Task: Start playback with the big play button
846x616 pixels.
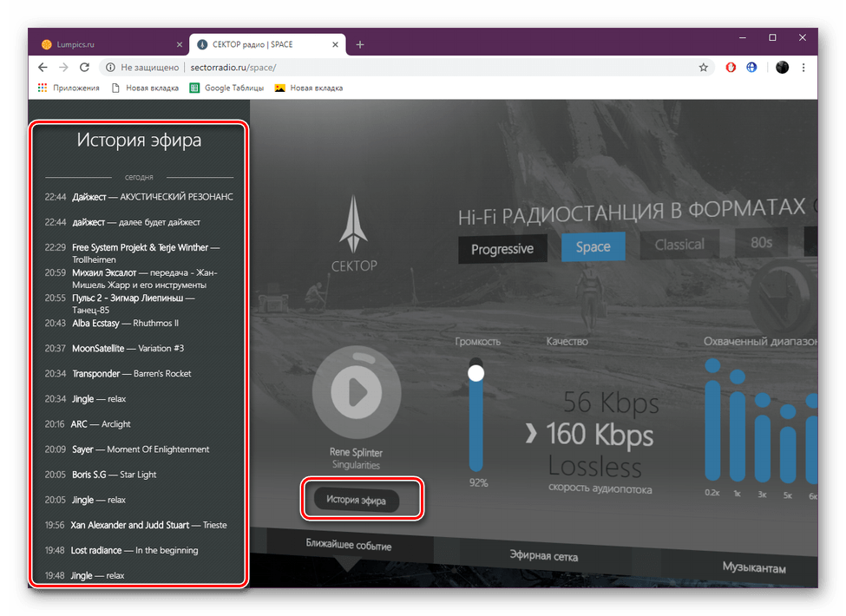Action: [357, 392]
